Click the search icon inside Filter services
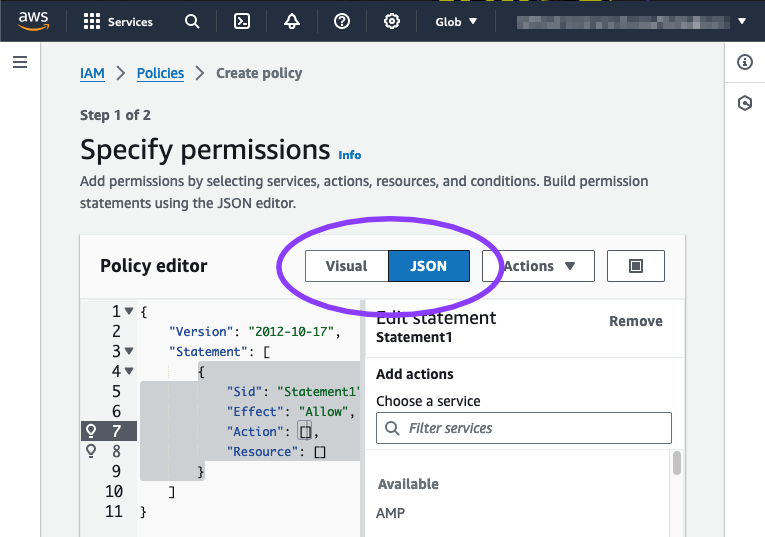 point(392,428)
